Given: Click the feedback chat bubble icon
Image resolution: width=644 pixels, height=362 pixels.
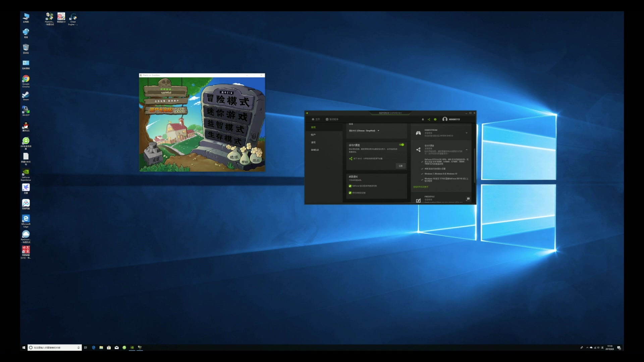Looking at the screenshot, I should click(468, 199).
